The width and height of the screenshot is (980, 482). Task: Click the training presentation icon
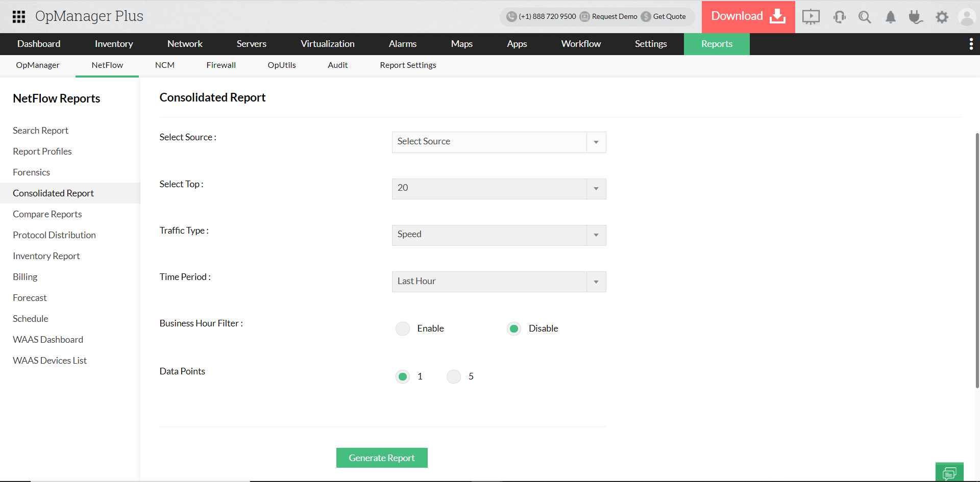(x=811, y=17)
